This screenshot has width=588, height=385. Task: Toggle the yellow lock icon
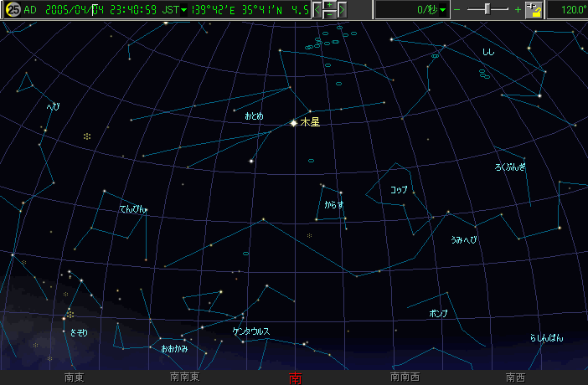coord(534,10)
